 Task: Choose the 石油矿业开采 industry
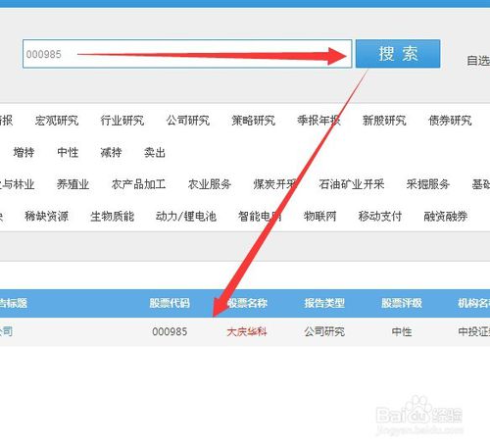pyautogui.click(x=352, y=184)
